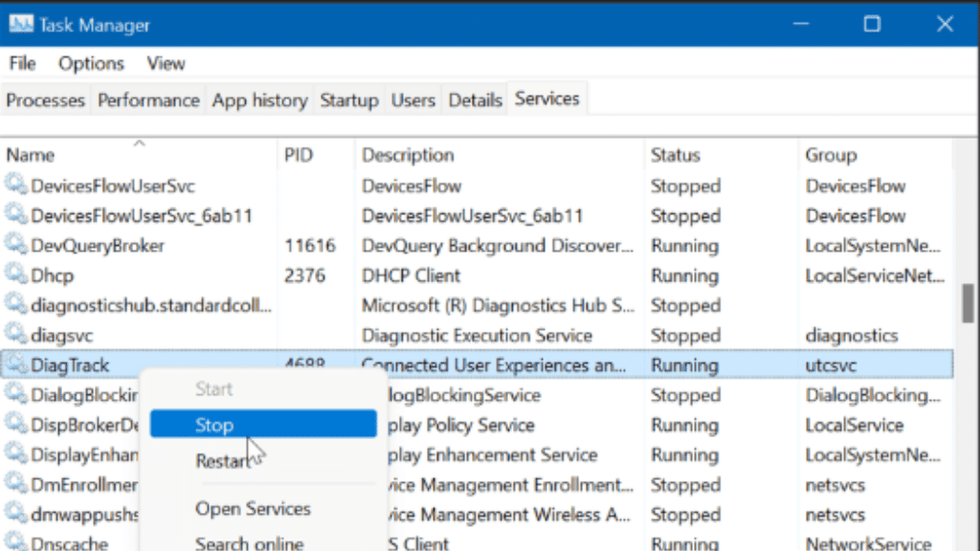Click the Connected User Experiences description

point(494,365)
